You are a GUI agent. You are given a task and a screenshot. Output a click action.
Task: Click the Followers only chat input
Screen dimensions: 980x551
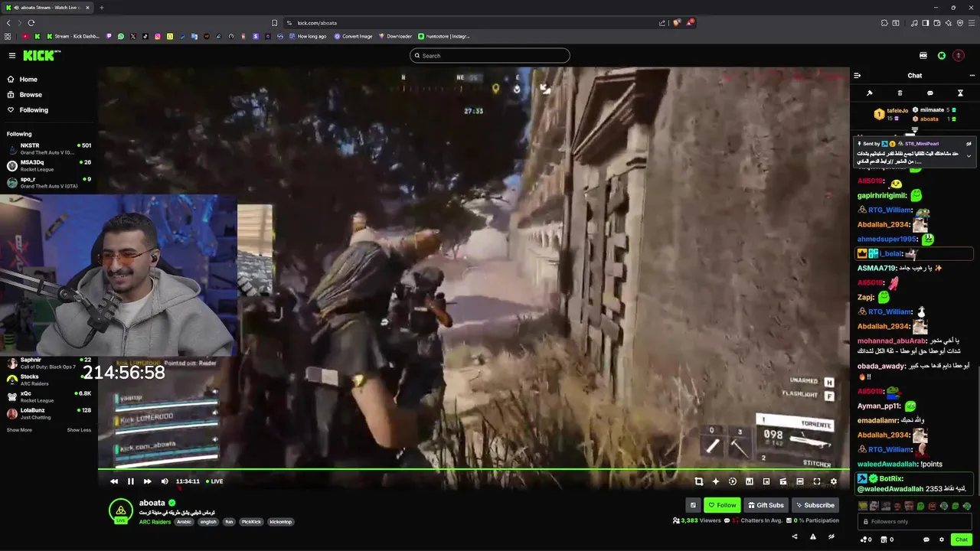click(916, 521)
